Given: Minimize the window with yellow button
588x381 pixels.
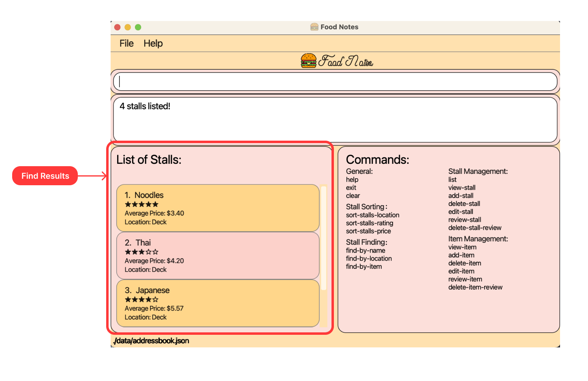Looking at the screenshot, I should coord(128,27).
